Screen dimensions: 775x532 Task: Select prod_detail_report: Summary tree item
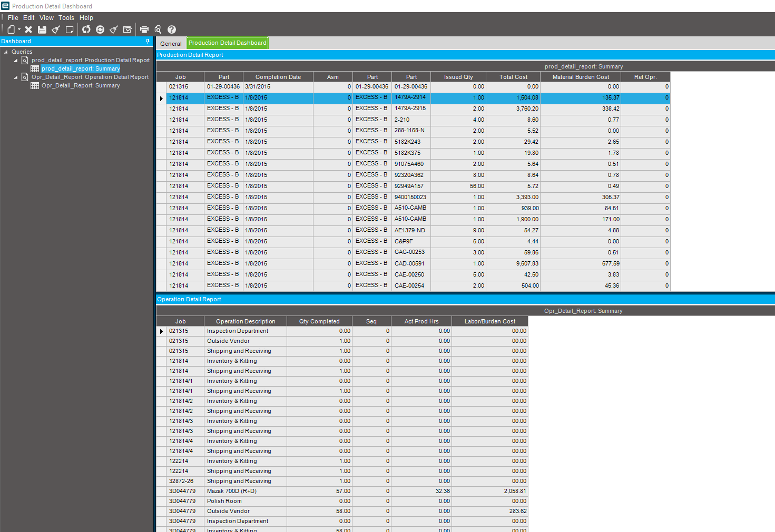tap(81, 68)
